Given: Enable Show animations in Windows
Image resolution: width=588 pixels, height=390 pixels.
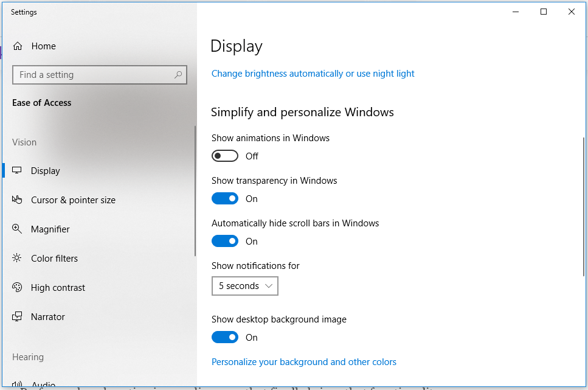Looking at the screenshot, I should coord(225,156).
